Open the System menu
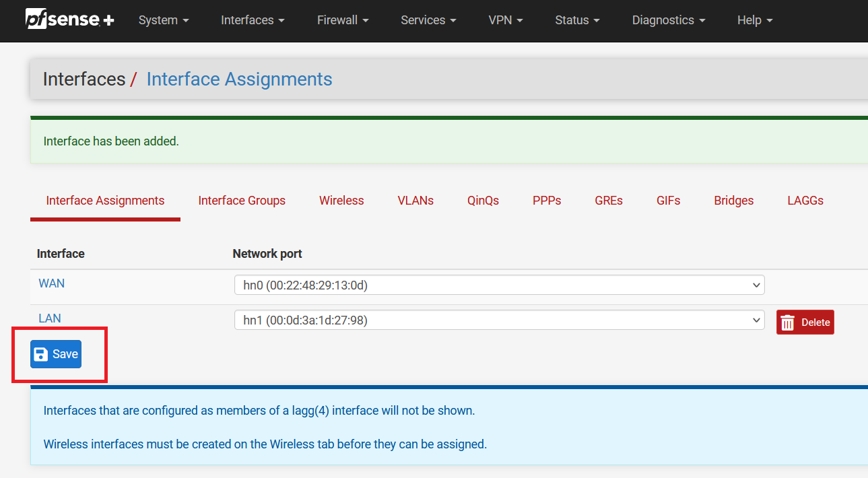 click(x=164, y=20)
